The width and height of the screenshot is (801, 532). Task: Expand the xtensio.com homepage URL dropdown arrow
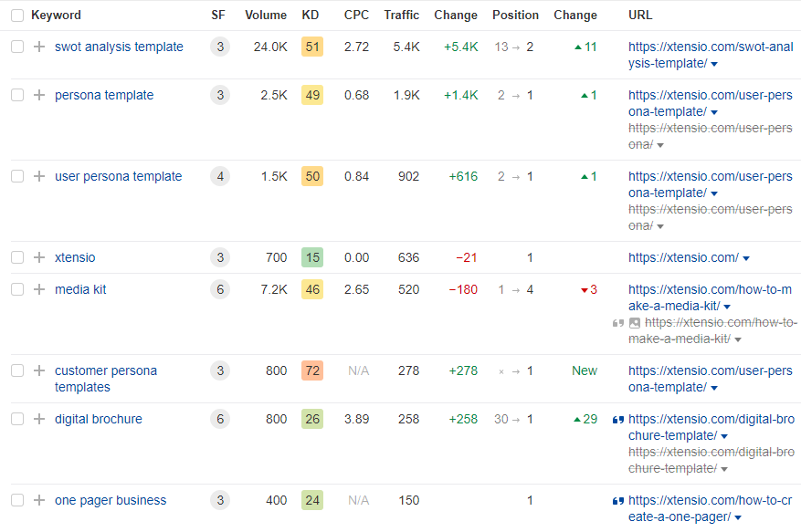(746, 259)
